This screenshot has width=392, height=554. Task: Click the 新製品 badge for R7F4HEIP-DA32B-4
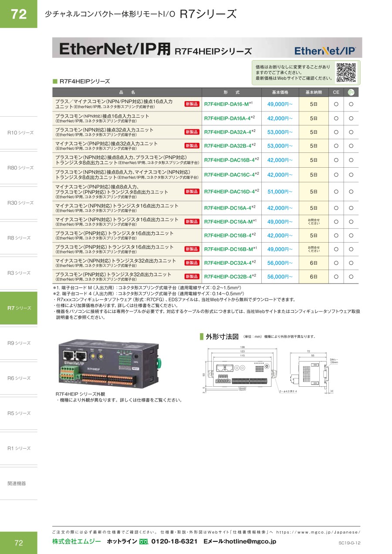192,146
